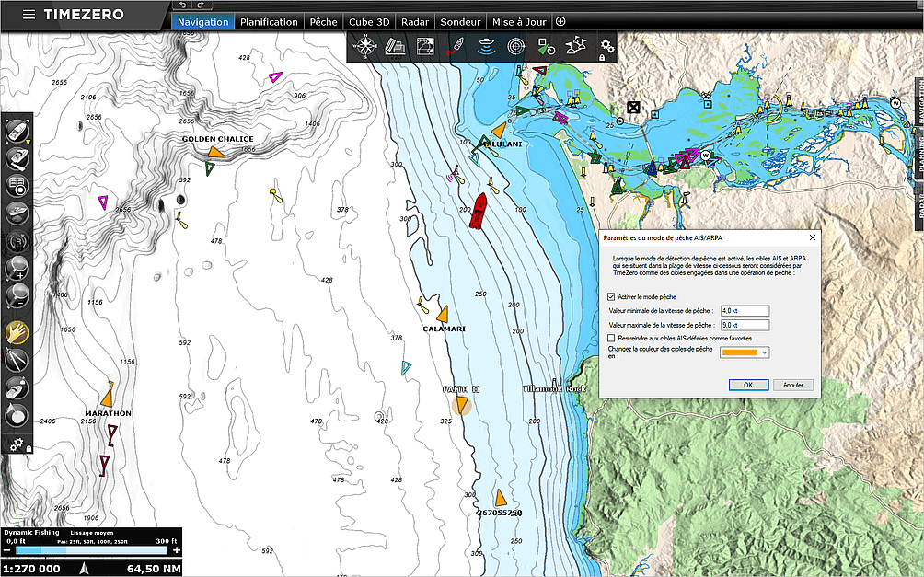Select the CALAMARI orange target
Viewport: 924px width, 577px height.
[x=443, y=314]
